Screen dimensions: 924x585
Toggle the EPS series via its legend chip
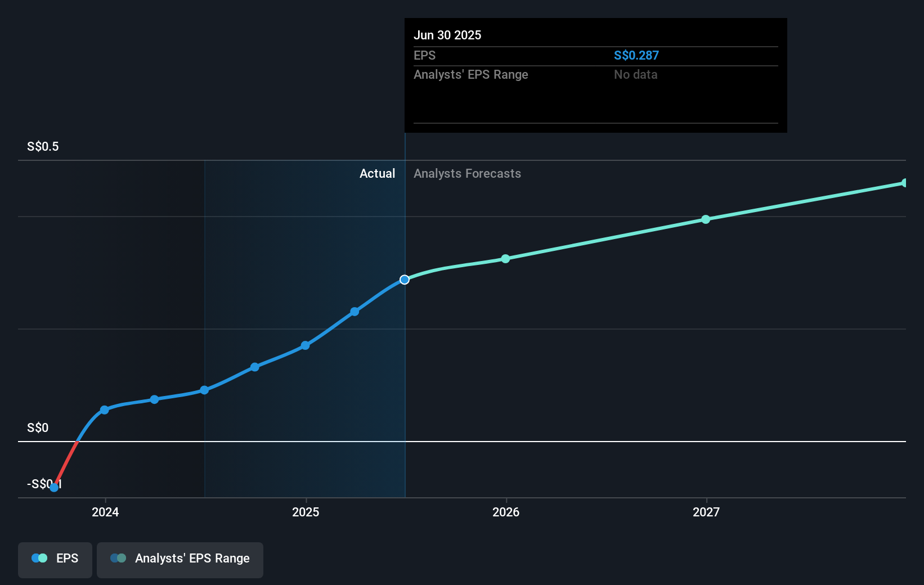[x=55, y=560]
